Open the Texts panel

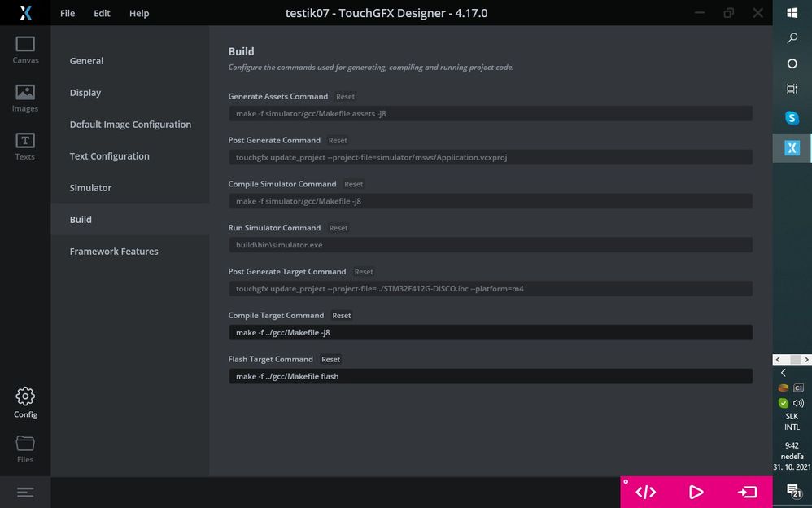pos(25,147)
